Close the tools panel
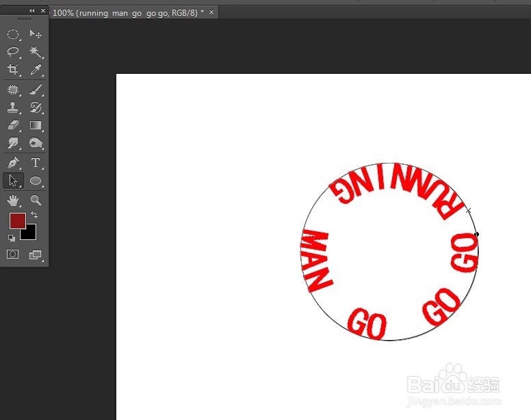 point(43,11)
